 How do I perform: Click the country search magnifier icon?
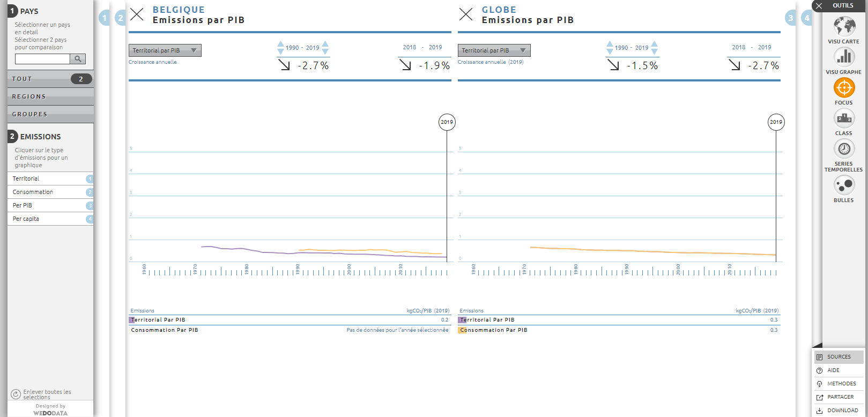click(78, 59)
